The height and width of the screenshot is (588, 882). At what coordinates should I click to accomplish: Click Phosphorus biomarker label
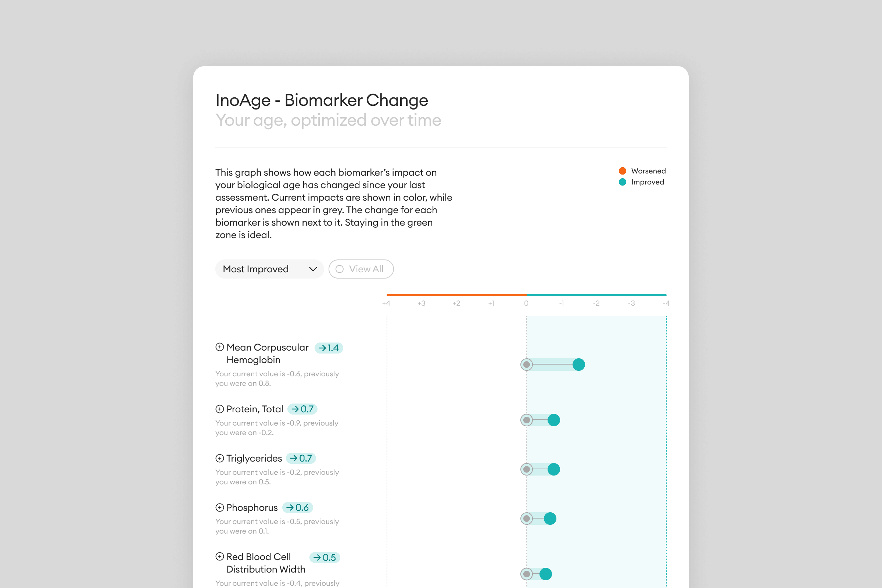point(252,508)
